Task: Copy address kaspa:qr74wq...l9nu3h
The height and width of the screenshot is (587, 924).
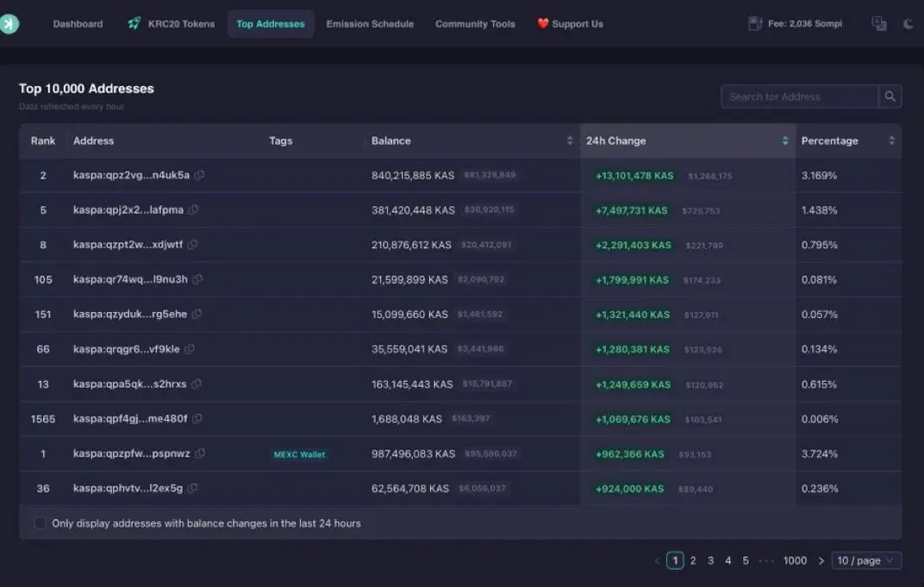Action: tap(197, 279)
